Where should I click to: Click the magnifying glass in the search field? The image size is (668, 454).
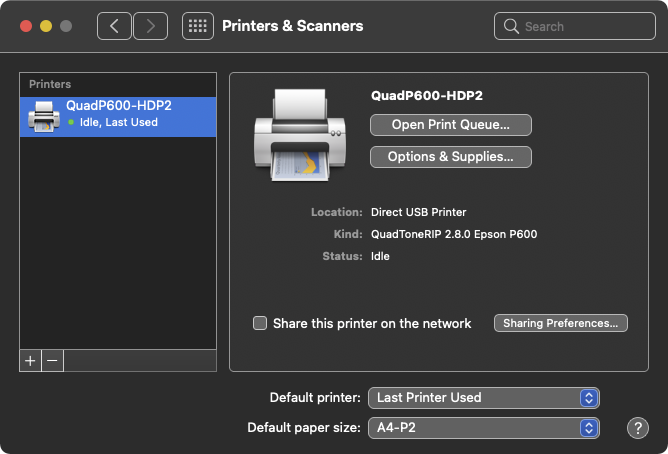point(511,26)
